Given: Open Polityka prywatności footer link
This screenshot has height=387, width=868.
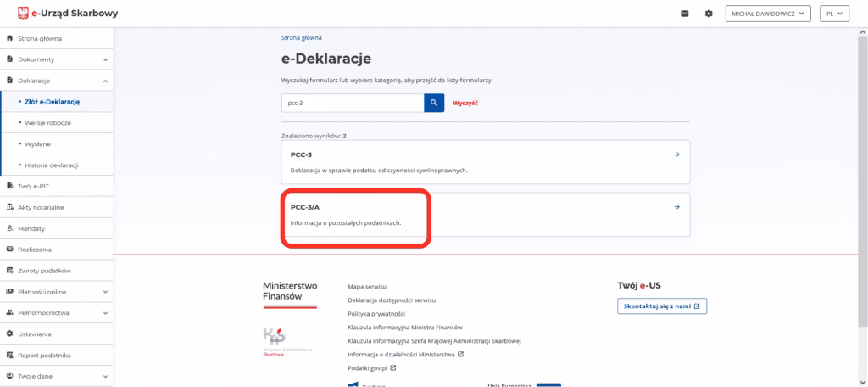Looking at the screenshot, I should 376,314.
